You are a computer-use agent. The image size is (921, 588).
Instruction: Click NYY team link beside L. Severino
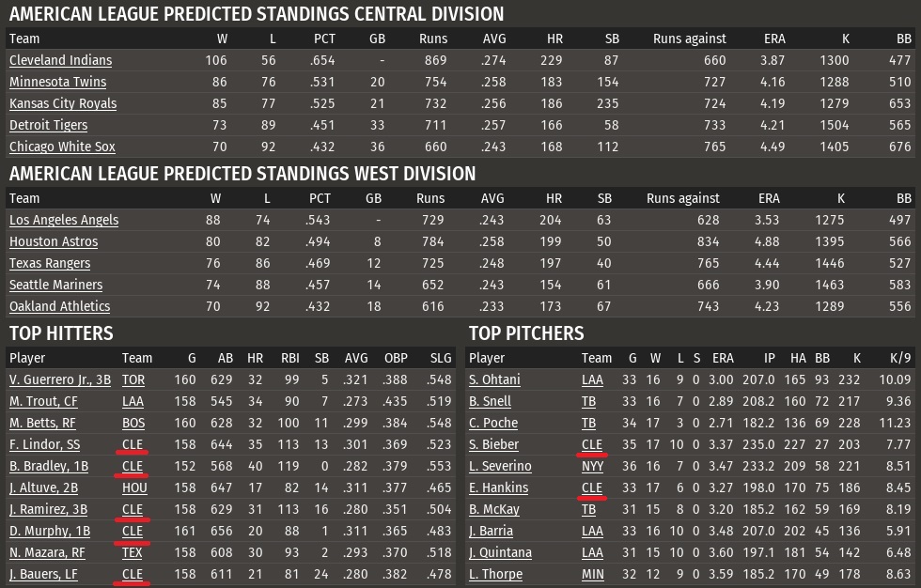click(593, 467)
